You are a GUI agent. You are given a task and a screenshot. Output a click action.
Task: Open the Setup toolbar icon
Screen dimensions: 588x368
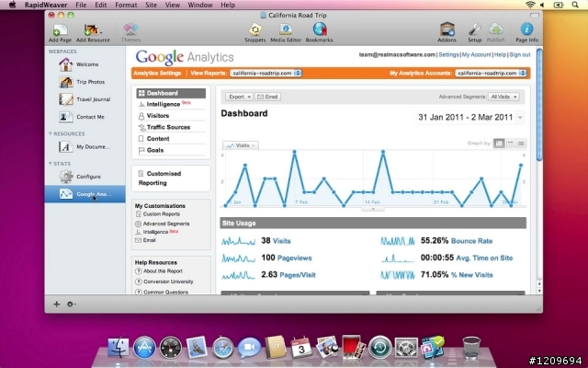click(474, 33)
